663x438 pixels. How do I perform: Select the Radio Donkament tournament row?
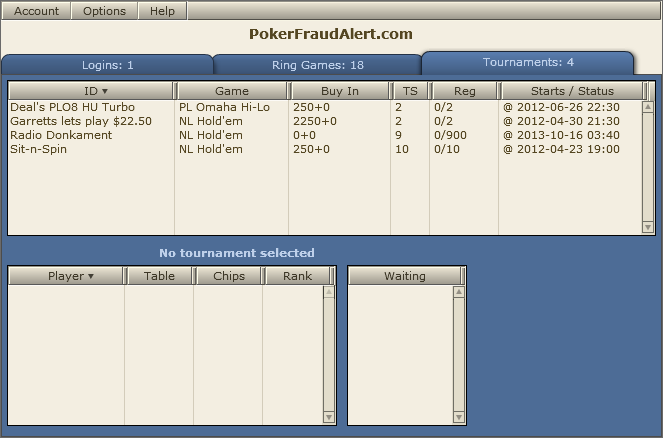325,135
